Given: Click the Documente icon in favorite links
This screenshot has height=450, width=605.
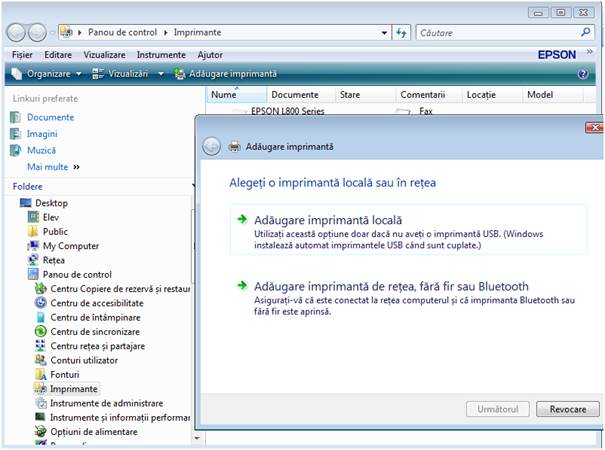Looking at the screenshot, I should pyautogui.click(x=15, y=117).
